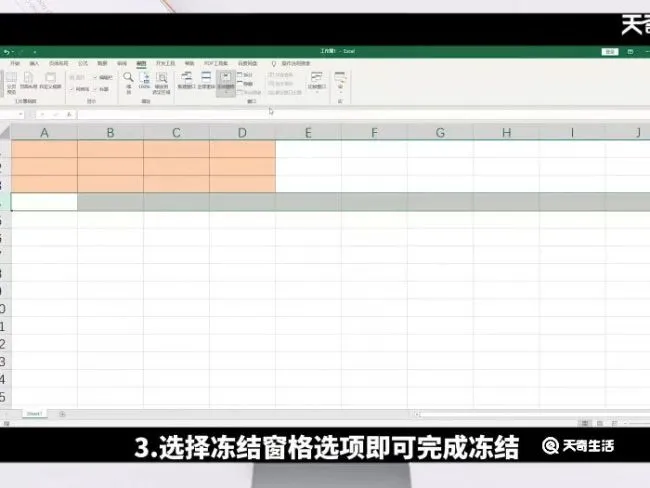The image size is (650, 488).
Task: Open the Zoom magnifier dialog
Action: [x=128, y=83]
